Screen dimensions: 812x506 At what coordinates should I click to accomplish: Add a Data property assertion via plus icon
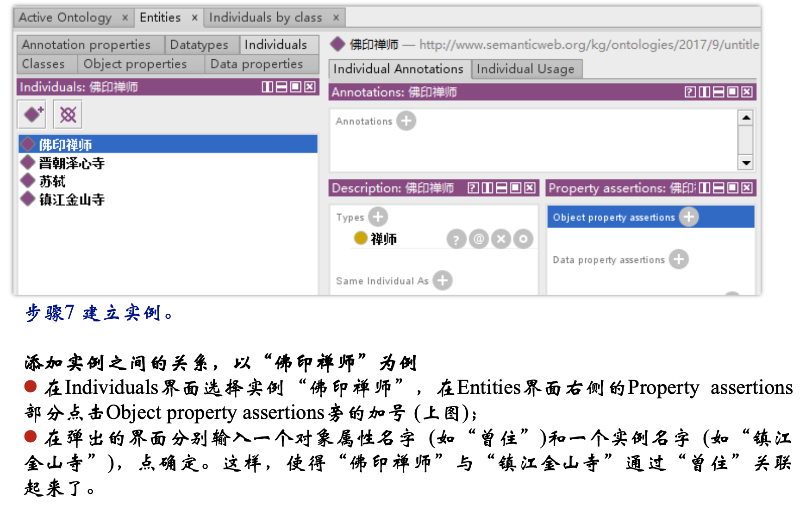point(678,259)
